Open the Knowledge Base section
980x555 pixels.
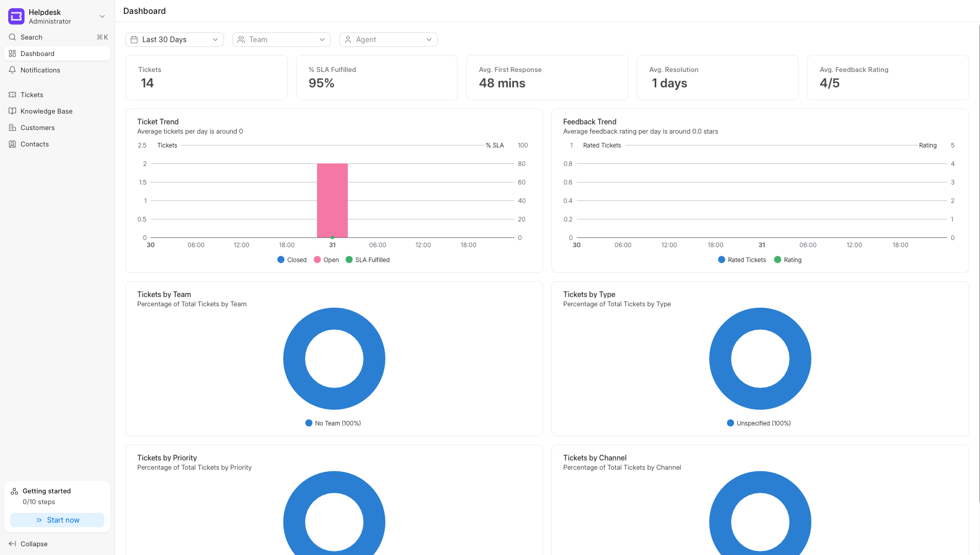point(12,111)
